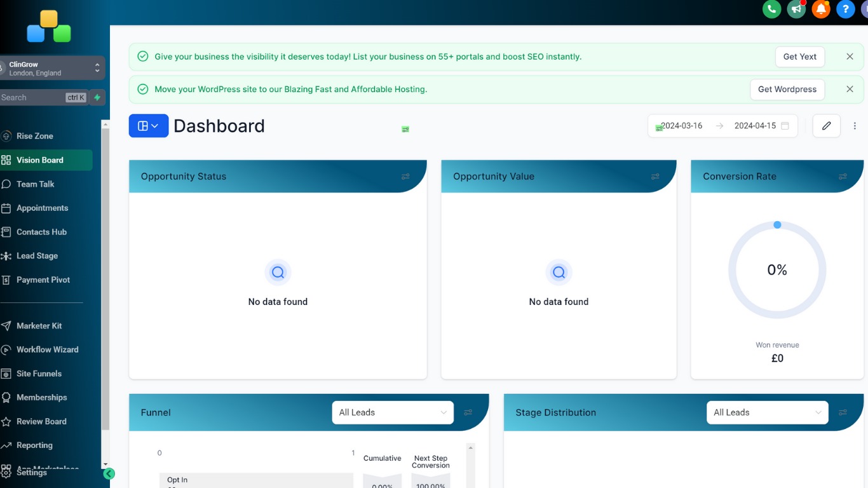Screen dimensions: 868x488
Task: Check notifications using the bell icon
Action: 821,10
